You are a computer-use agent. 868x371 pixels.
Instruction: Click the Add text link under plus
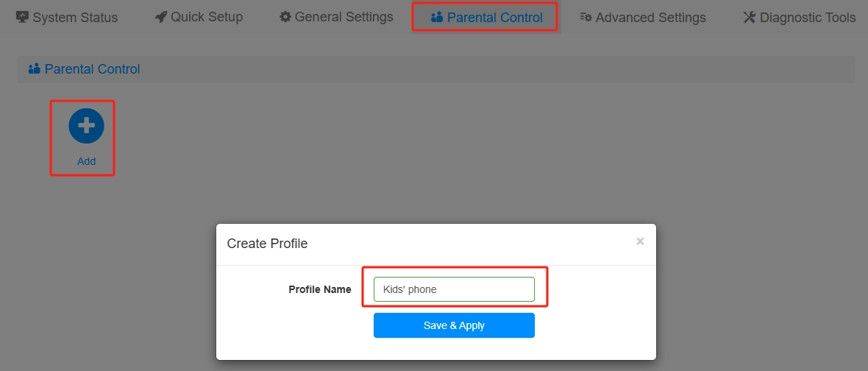[x=86, y=161]
